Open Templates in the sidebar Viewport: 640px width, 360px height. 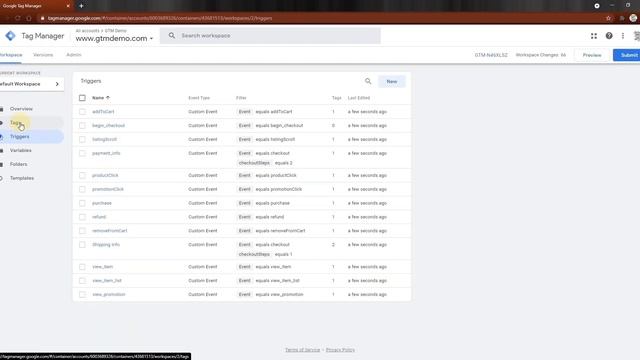22,178
